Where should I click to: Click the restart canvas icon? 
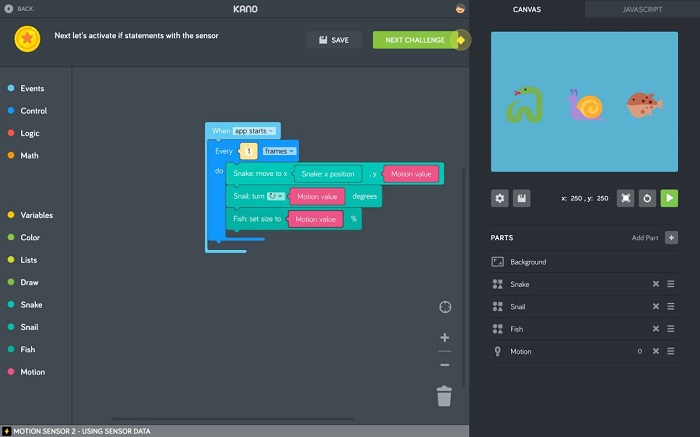click(x=647, y=198)
